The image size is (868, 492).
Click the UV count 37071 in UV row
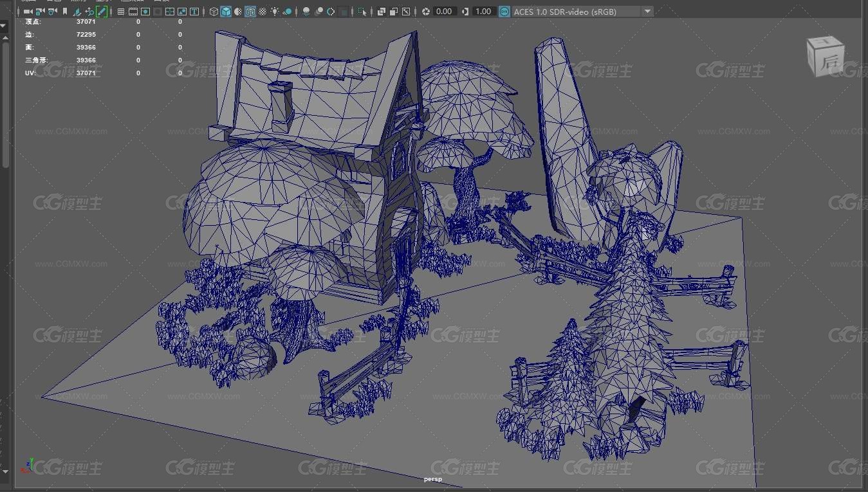[x=86, y=73]
